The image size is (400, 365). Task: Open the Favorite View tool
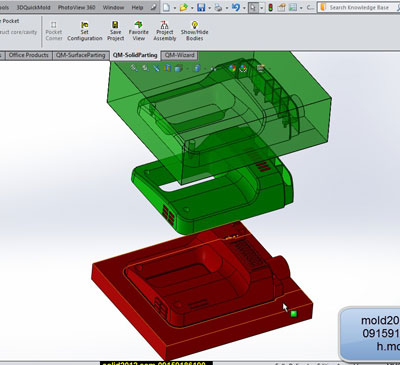138,31
